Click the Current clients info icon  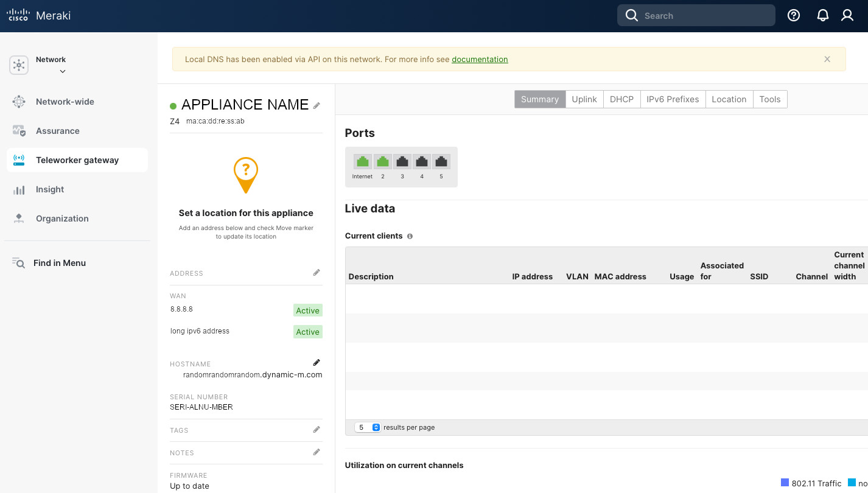[410, 236]
